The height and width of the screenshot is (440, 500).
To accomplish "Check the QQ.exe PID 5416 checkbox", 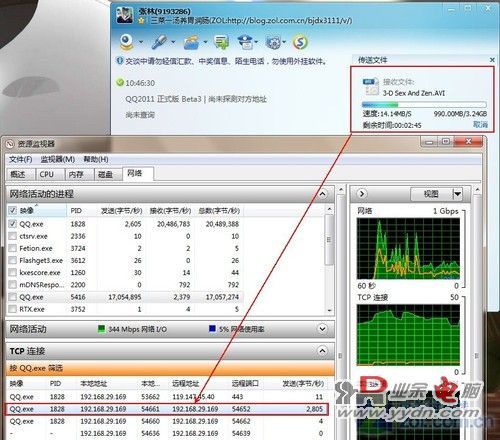I will click(x=12, y=297).
